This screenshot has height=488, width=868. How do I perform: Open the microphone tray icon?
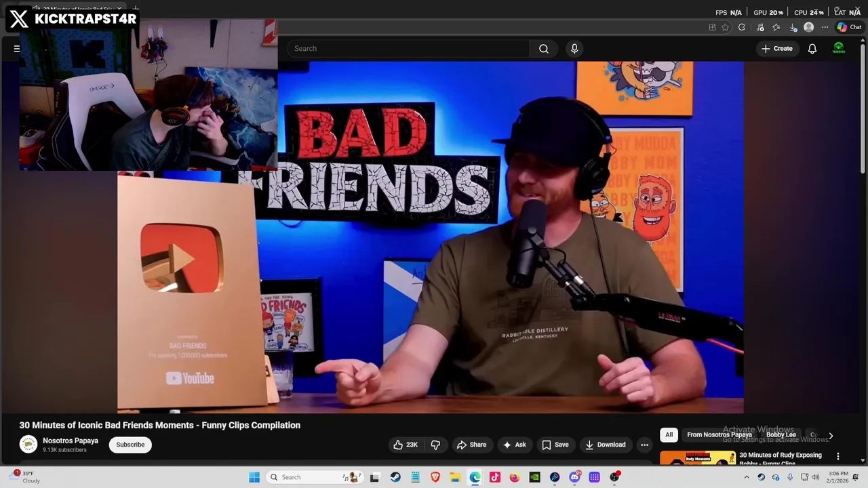[790, 477]
